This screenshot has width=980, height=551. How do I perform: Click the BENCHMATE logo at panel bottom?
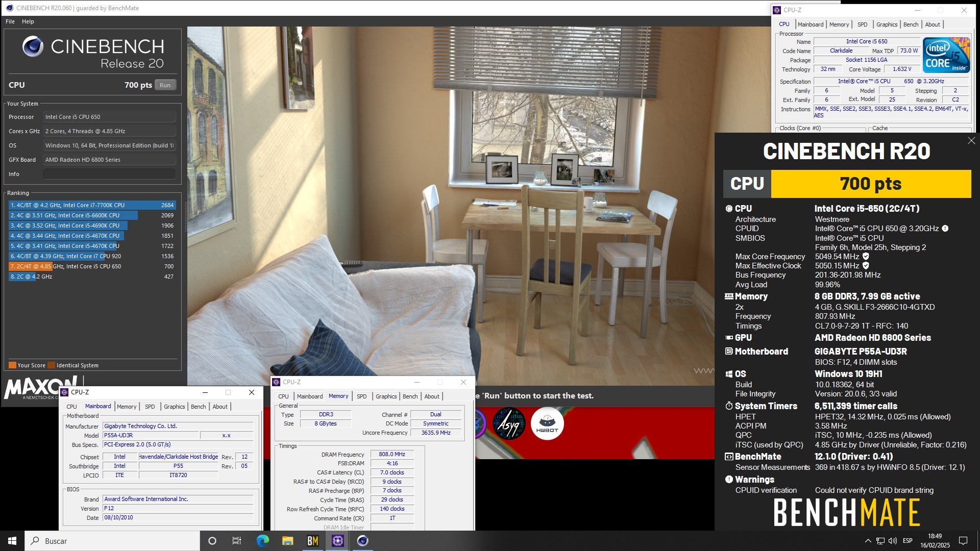847,513
